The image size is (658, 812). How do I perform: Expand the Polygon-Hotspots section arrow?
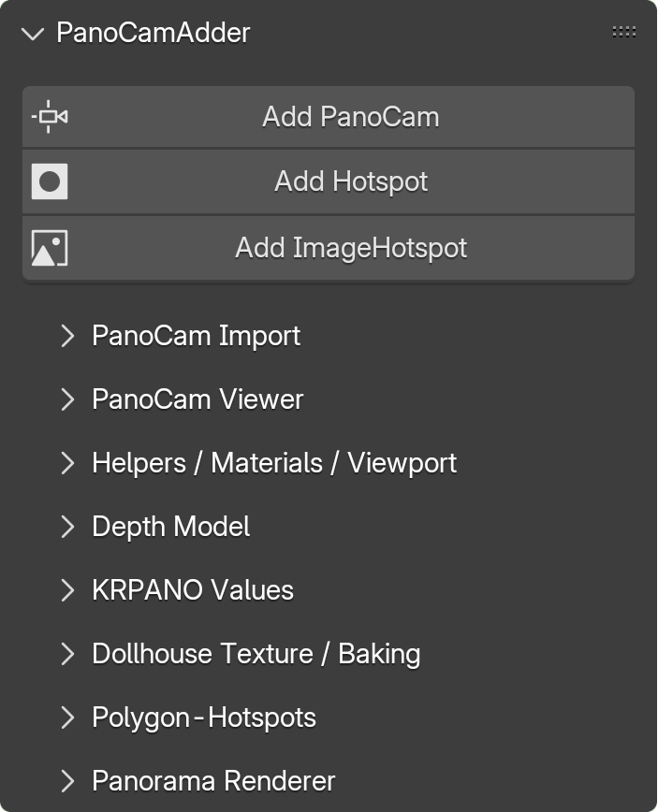coord(66,718)
